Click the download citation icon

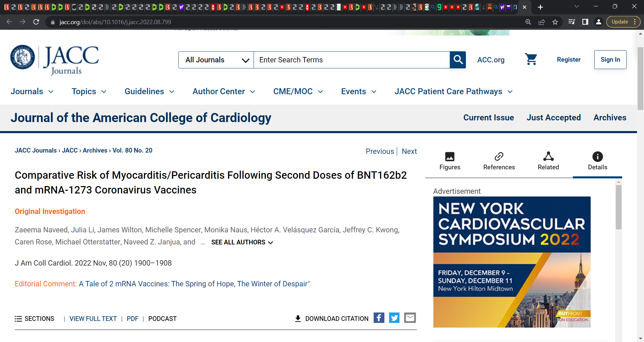(298, 318)
